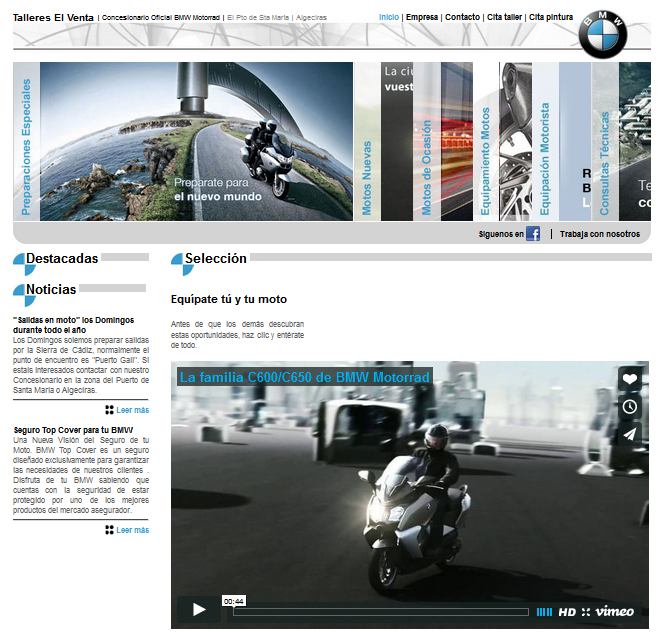Click Concesionario Oficial BMW Motorrad text

[161, 18]
